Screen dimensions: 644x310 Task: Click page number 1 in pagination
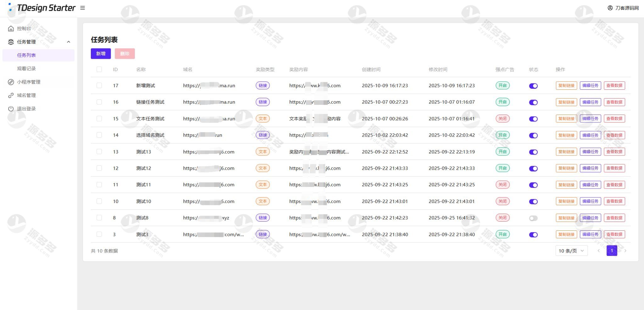coord(612,251)
